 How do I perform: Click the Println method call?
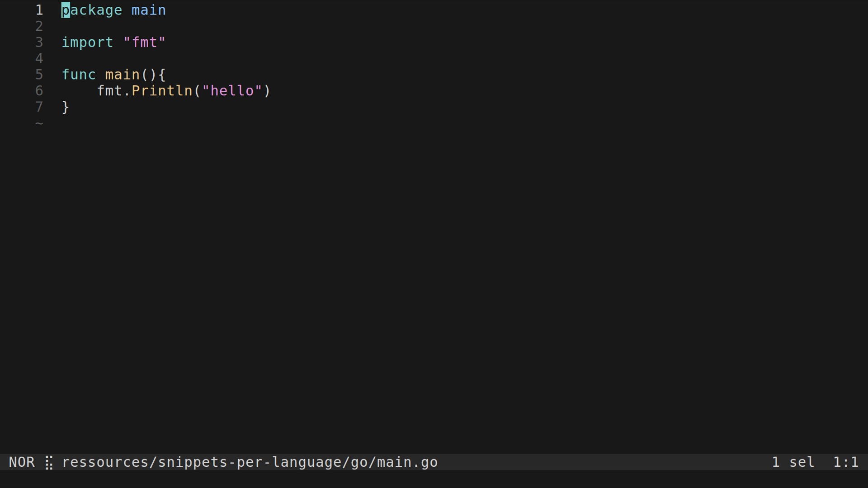162,91
